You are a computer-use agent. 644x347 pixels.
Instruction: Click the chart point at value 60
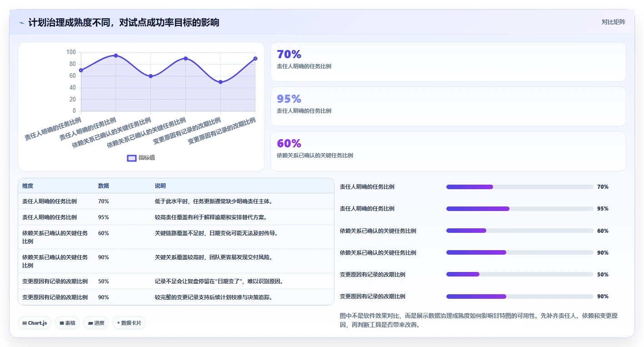point(151,76)
